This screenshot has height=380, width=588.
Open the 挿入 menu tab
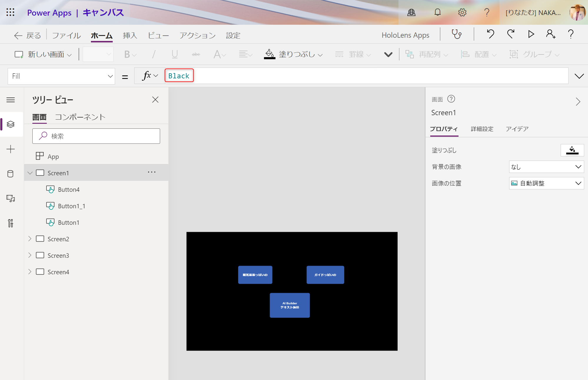coord(130,36)
